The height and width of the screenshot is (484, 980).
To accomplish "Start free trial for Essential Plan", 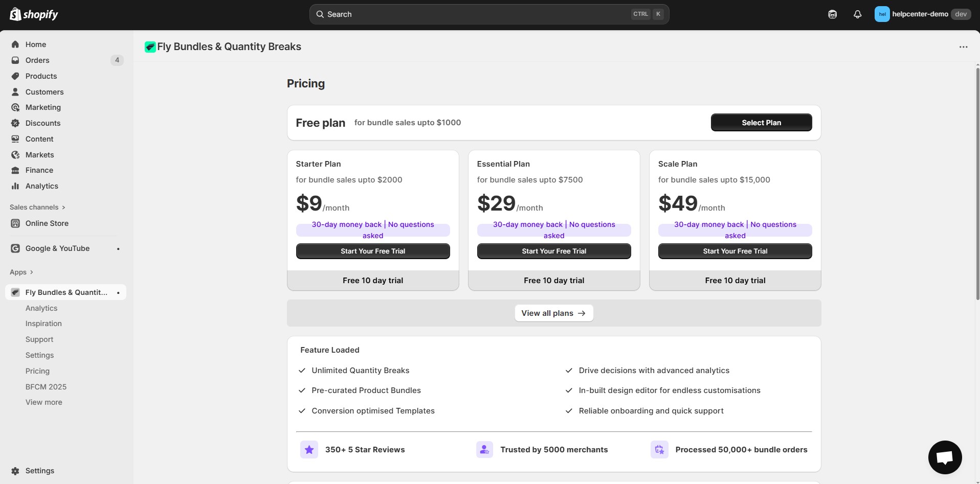I will 553,251.
